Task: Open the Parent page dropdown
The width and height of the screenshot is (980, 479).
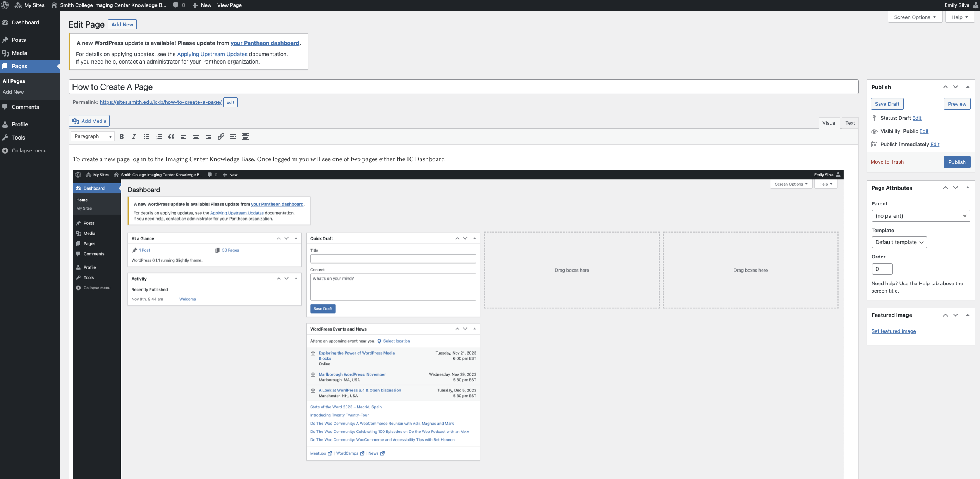Action: [920, 216]
